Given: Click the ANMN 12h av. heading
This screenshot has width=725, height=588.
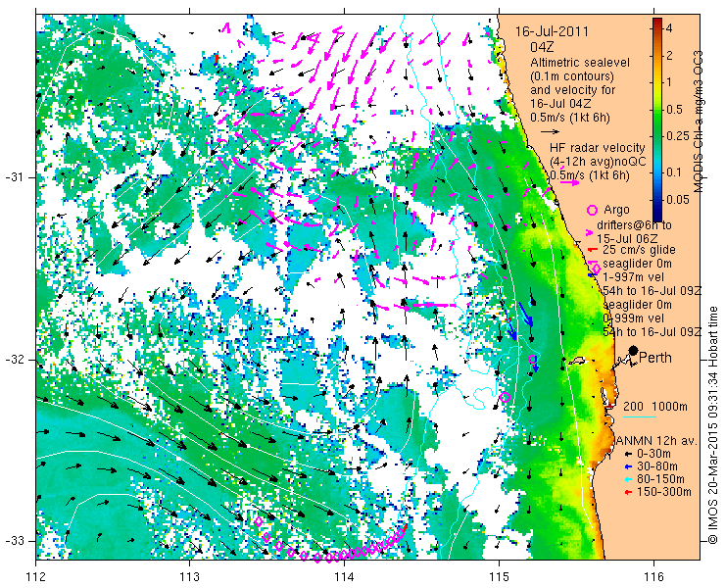Looking at the screenshot, I should tap(656, 441).
